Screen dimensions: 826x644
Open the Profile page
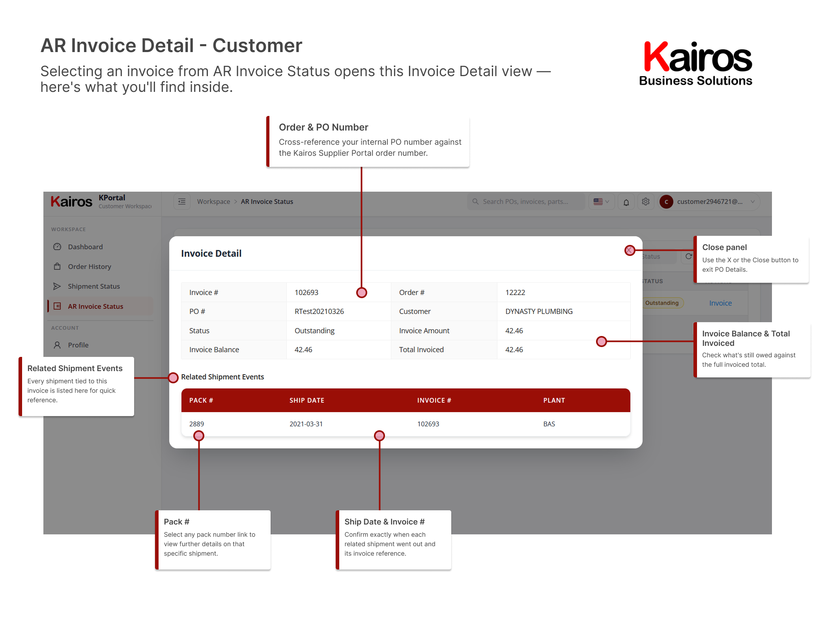pyautogui.click(x=100, y=345)
